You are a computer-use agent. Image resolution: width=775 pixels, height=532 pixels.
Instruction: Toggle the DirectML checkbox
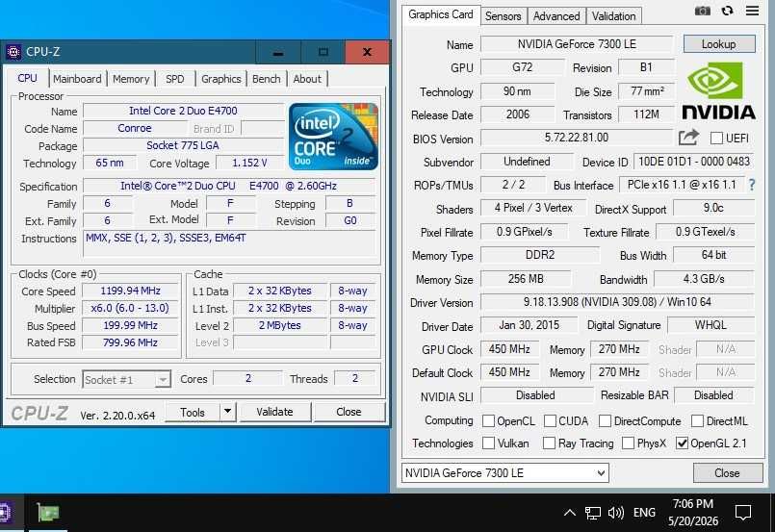(x=697, y=421)
